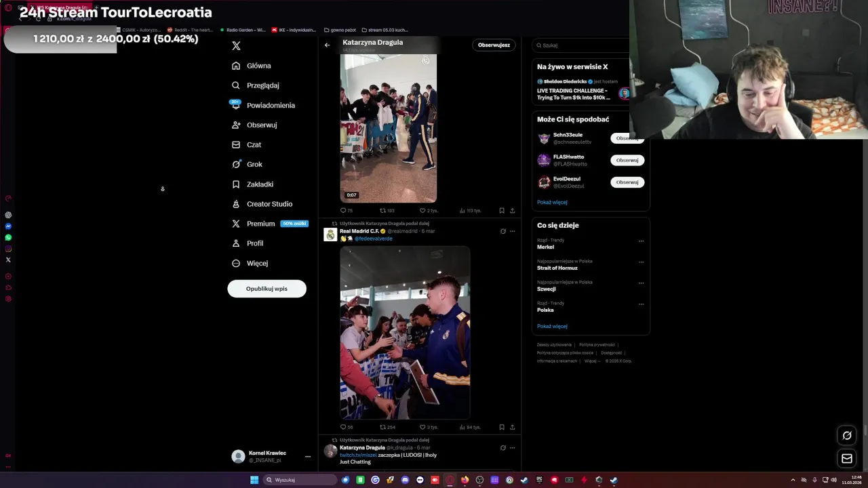Open Creator Studio

pos(262,204)
